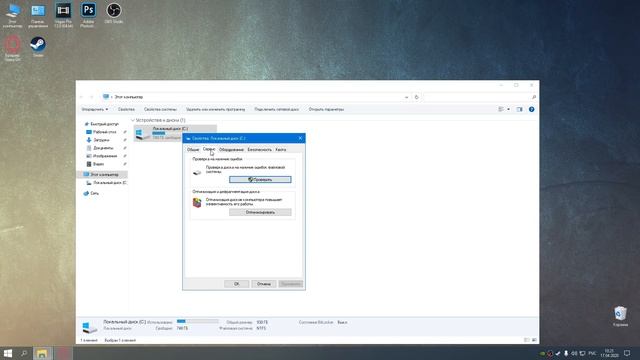The image size is (640, 360).
Task: Click Открыть параметры toolbar command
Action: [x=326, y=109]
